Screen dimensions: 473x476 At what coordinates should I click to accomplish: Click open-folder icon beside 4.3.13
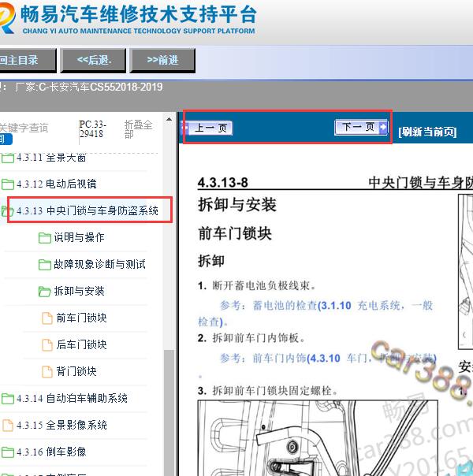(x=7, y=210)
